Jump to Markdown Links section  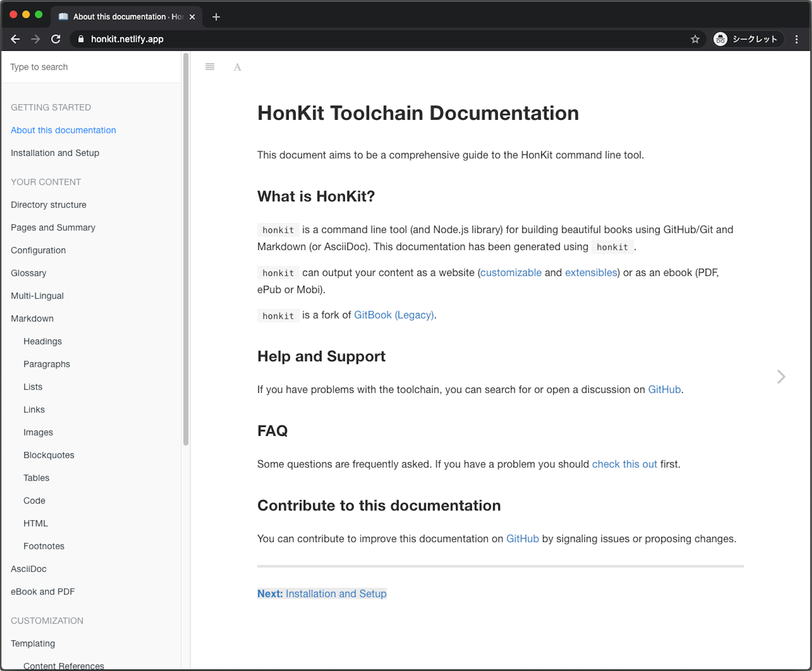(x=34, y=410)
